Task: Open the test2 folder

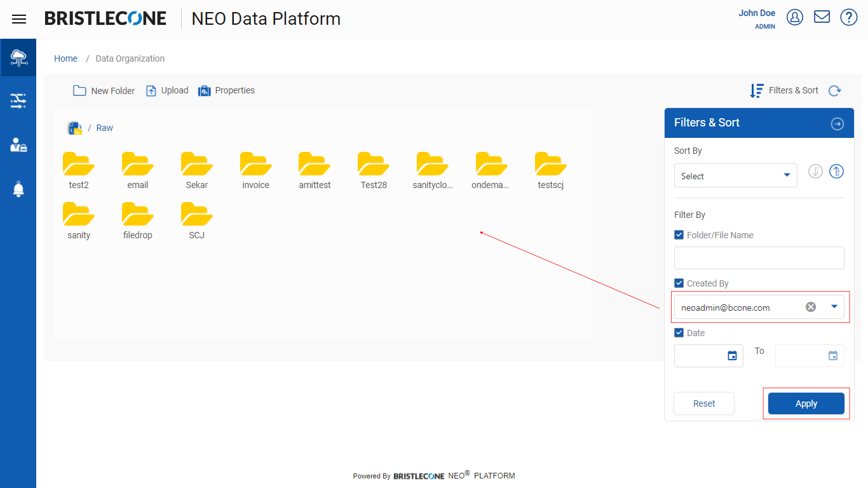Action: pyautogui.click(x=79, y=171)
